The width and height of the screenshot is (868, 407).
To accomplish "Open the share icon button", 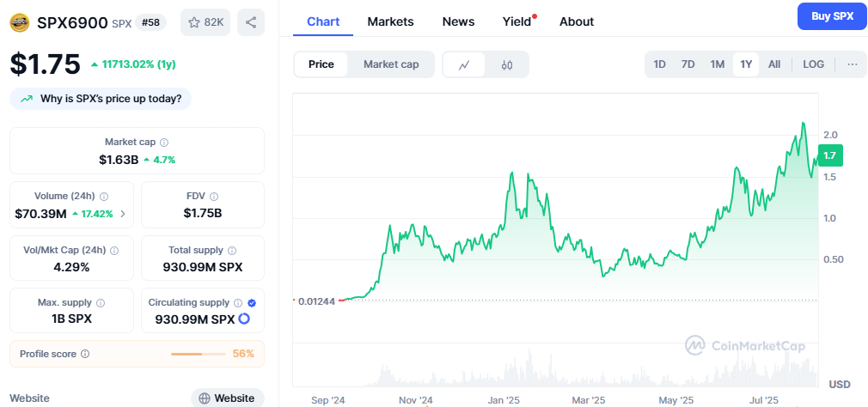I will click(251, 22).
